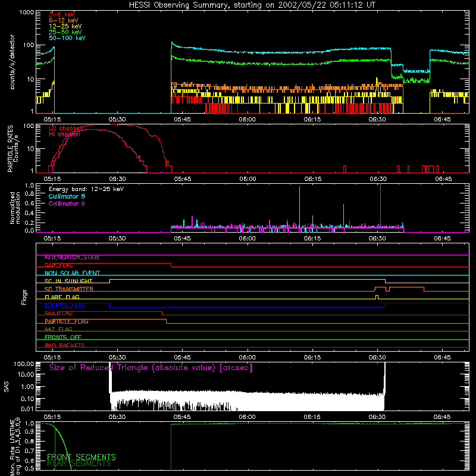Click the REAR SEGMENTS legend label
Screen dimensions: 476x476
click(79, 464)
